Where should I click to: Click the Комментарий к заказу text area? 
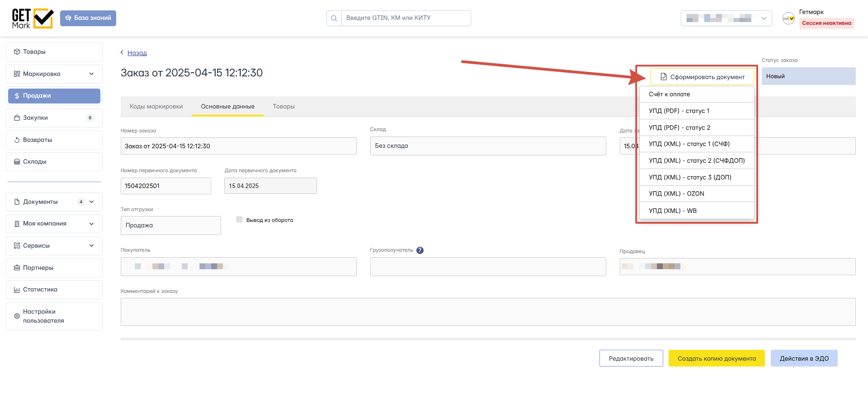488,312
